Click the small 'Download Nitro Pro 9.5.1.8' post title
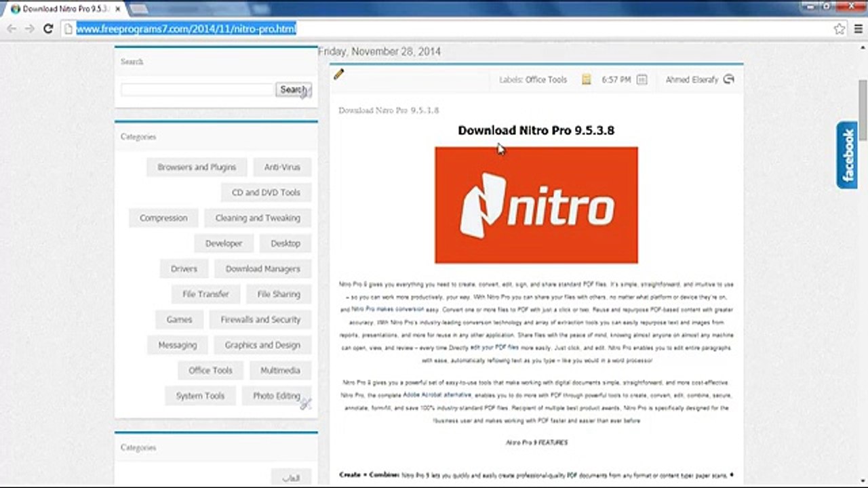This screenshot has height=488, width=868. [389, 110]
